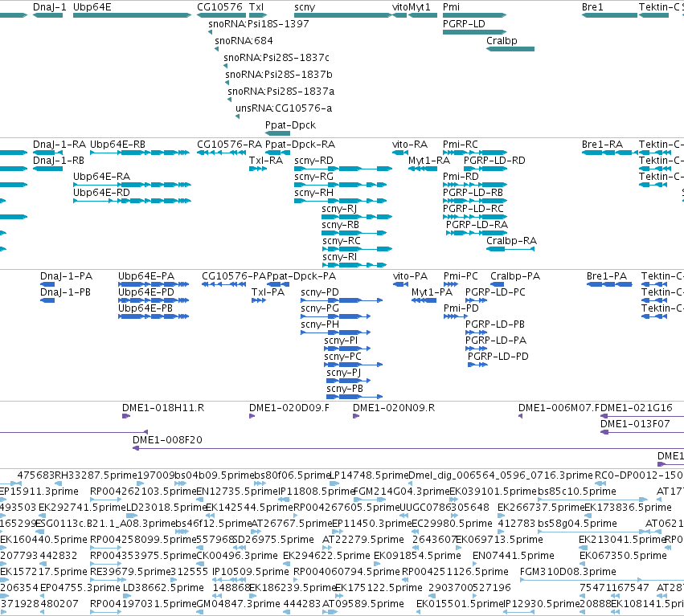The image size is (684, 616).
Task: Click the scny-RI transcript label
Action: tap(340, 257)
